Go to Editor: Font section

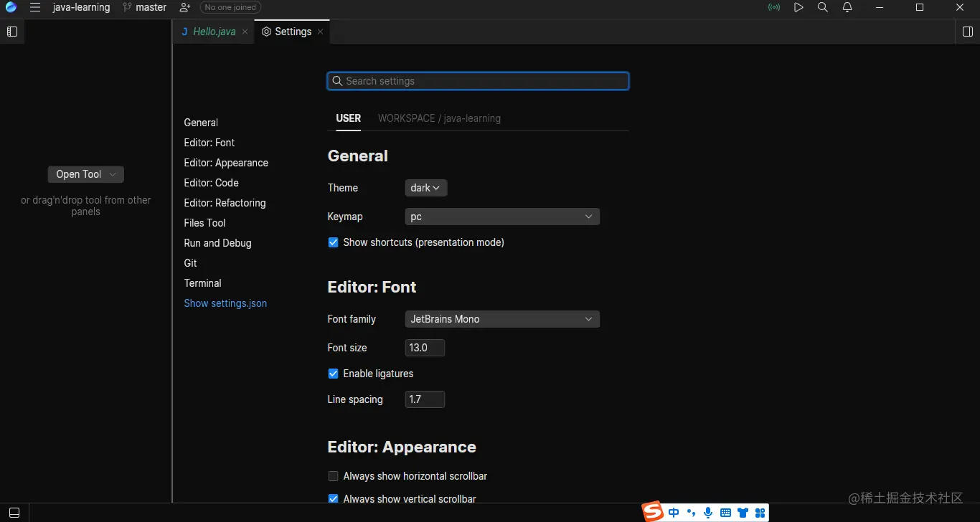209,143
